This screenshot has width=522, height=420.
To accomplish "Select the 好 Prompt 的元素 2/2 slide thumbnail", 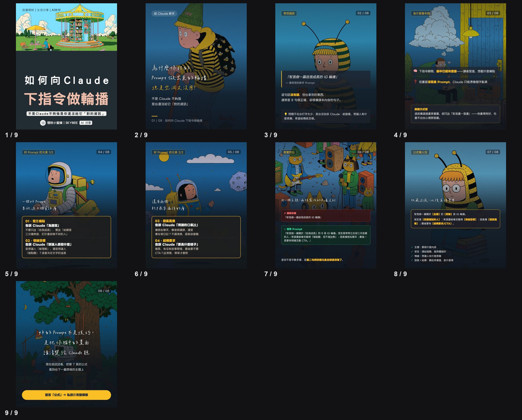I will coord(196,205).
